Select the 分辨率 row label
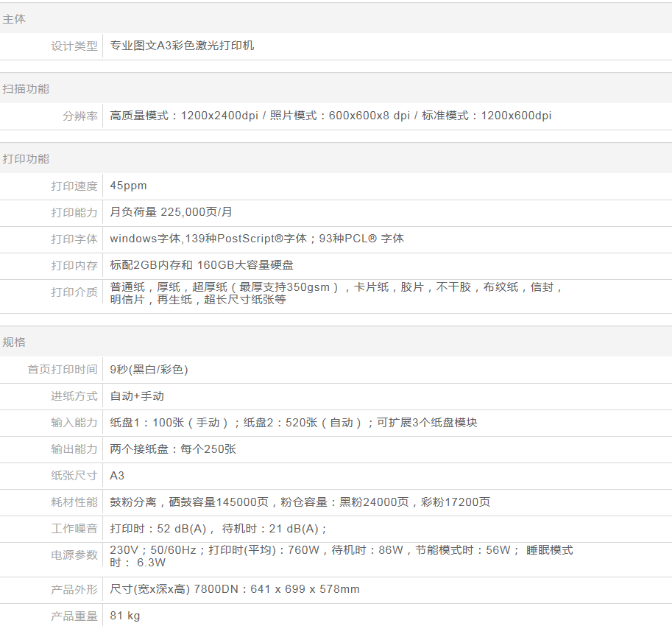 [79, 116]
